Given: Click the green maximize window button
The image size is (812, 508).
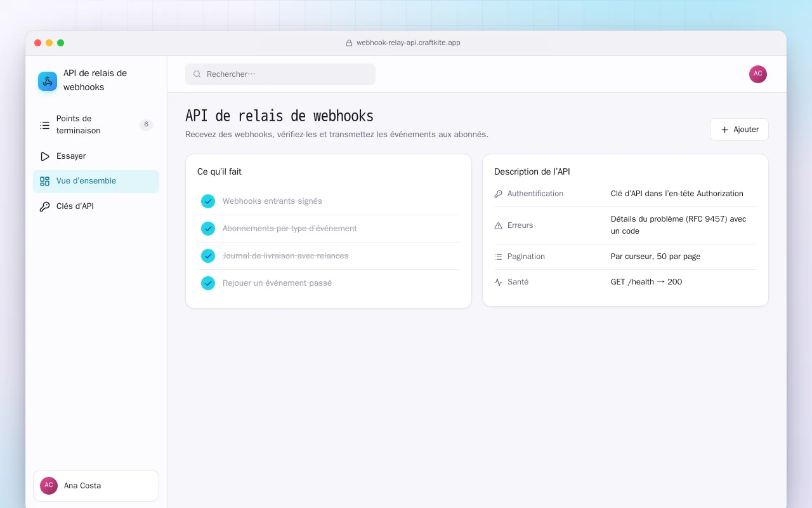Looking at the screenshot, I should 60,43.
